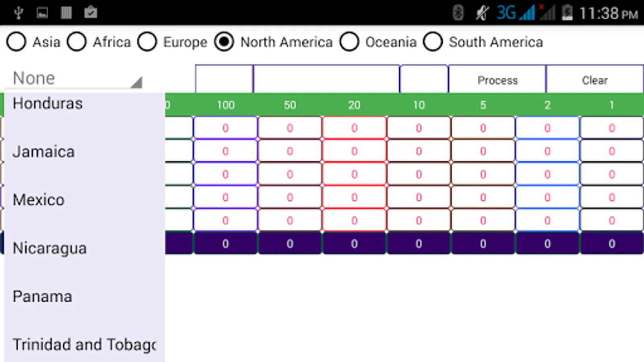The width and height of the screenshot is (644, 362).
Task: Select the Asia radio button
Action: pyautogui.click(x=17, y=41)
